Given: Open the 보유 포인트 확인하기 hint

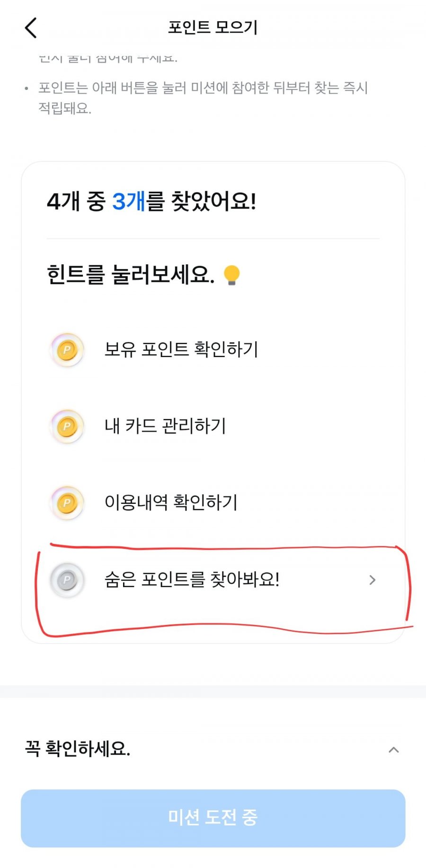Looking at the screenshot, I should (x=213, y=350).
